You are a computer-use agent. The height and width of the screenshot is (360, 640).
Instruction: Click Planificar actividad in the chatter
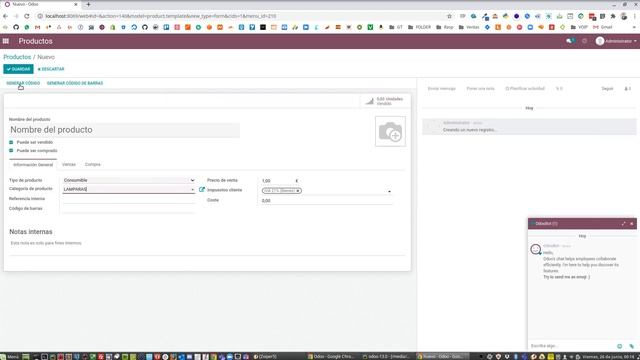[x=525, y=89]
